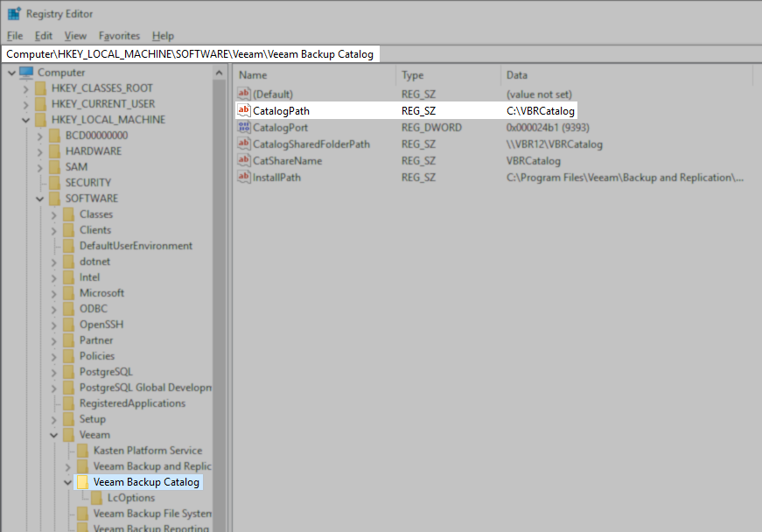Select the CatShareName value name
Image resolution: width=762 pixels, height=532 pixels.
(x=287, y=161)
